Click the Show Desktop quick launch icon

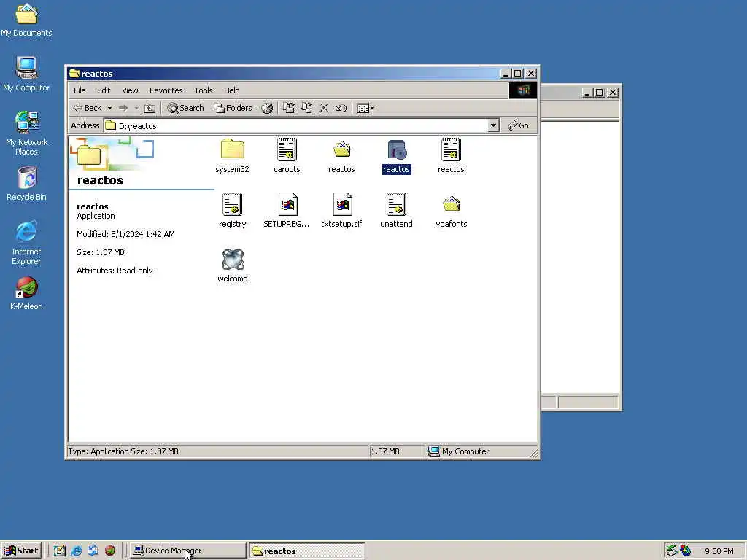pos(60,551)
